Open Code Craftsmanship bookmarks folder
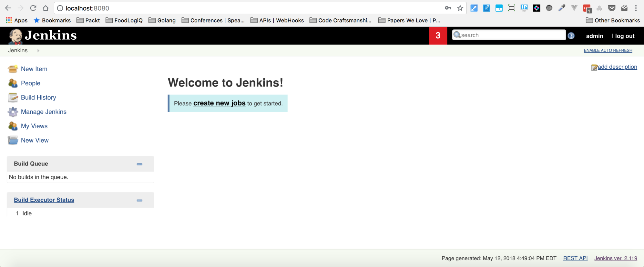The height and width of the screenshot is (267, 644). [340, 20]
